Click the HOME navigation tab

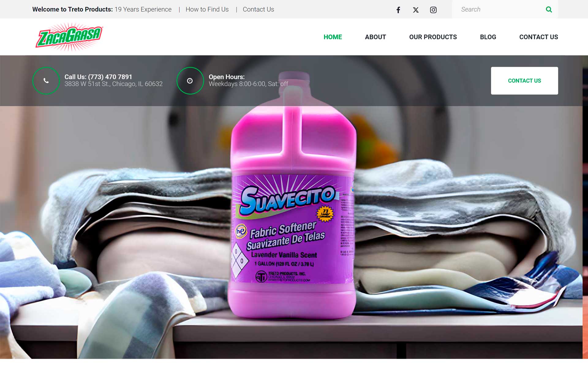pyautogui.click(x=333, y=37)
